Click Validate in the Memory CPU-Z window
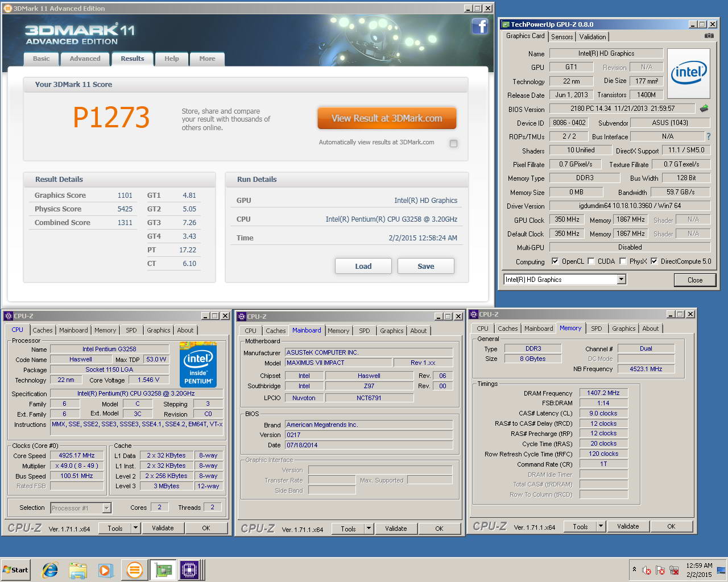The image size is (728, 582). tap(628, 526)
